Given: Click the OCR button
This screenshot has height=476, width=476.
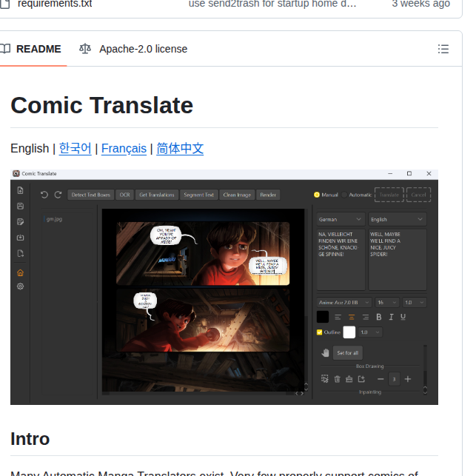Looking at the screenshot, I should click(x=125, y=195).
